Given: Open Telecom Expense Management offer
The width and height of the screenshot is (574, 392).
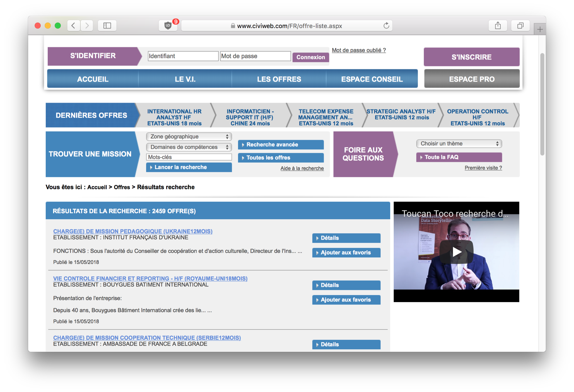Looking at the screenshot, I should tap(326, 117).
